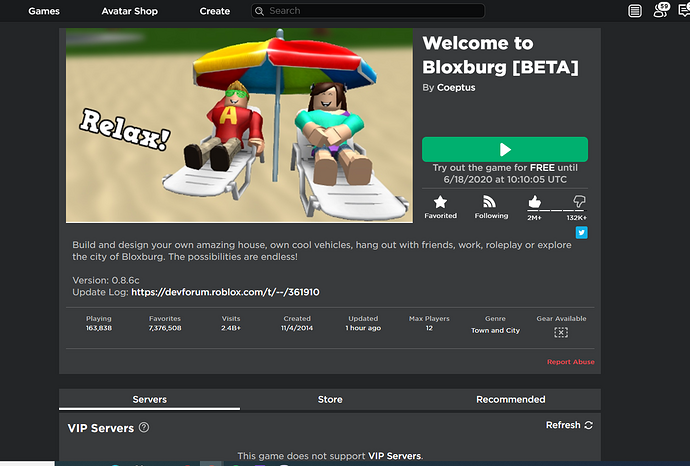690x466 pixels.
Task: Open the news feed icon in header
Action: coord(635,11)
